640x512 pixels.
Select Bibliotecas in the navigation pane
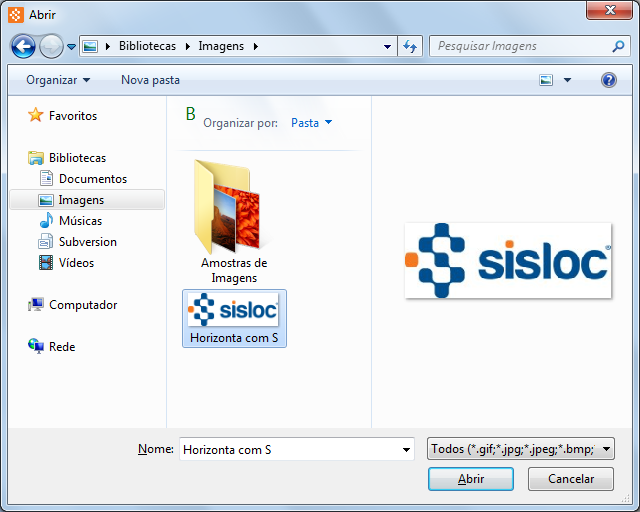coord(78,158)
